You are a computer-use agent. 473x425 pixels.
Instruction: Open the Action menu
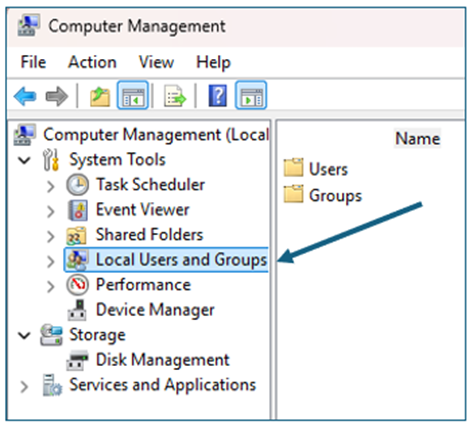click(92, 62)
